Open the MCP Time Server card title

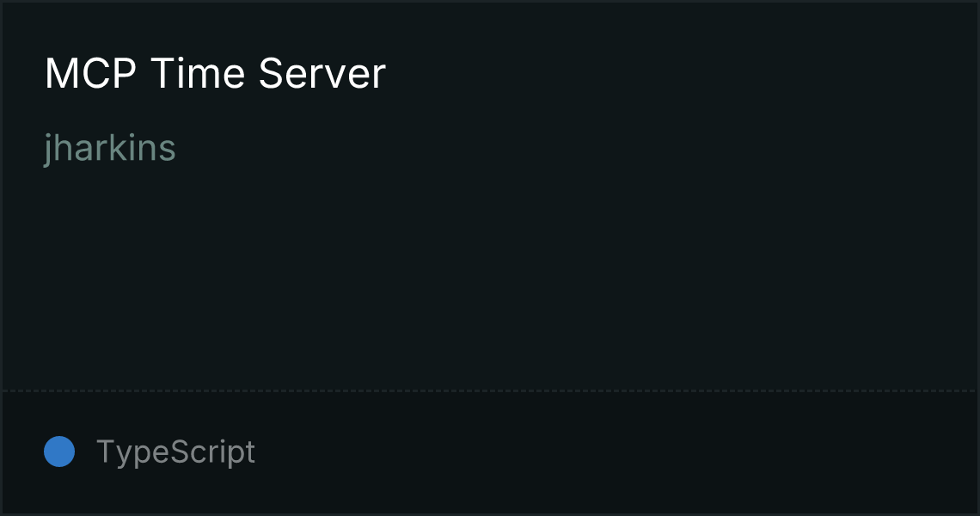[215, 74]
